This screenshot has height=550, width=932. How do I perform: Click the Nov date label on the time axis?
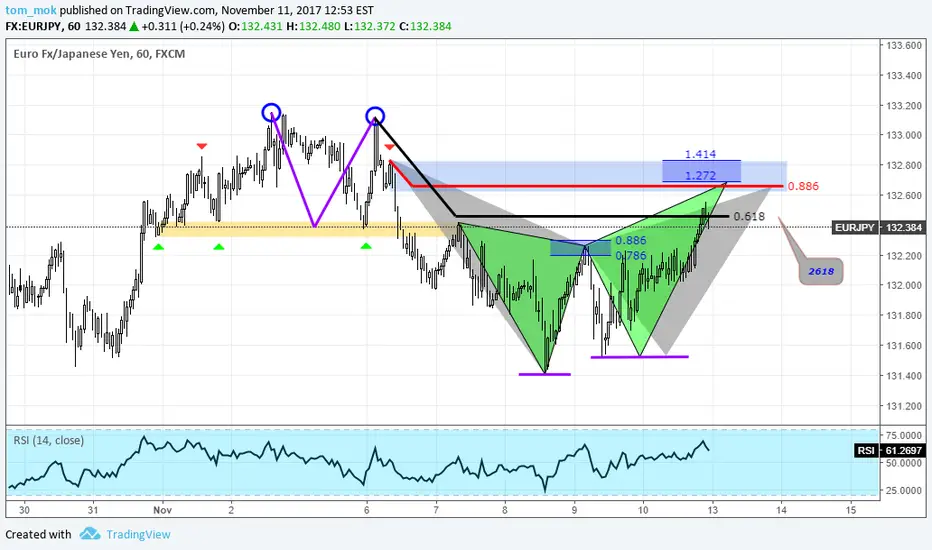tap(162, 510)
